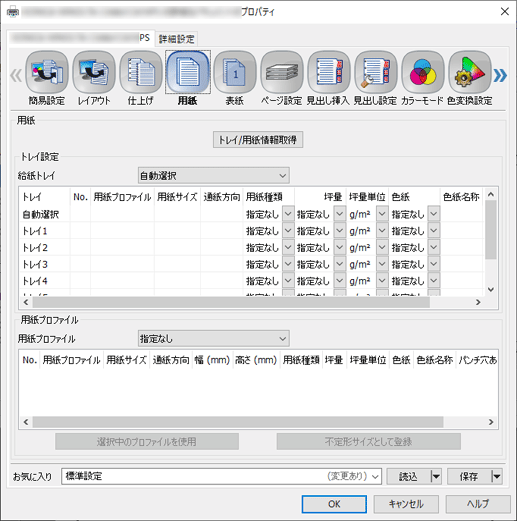
Task: Open the 見出し挿入 icon tab
Action: point(328,78)
